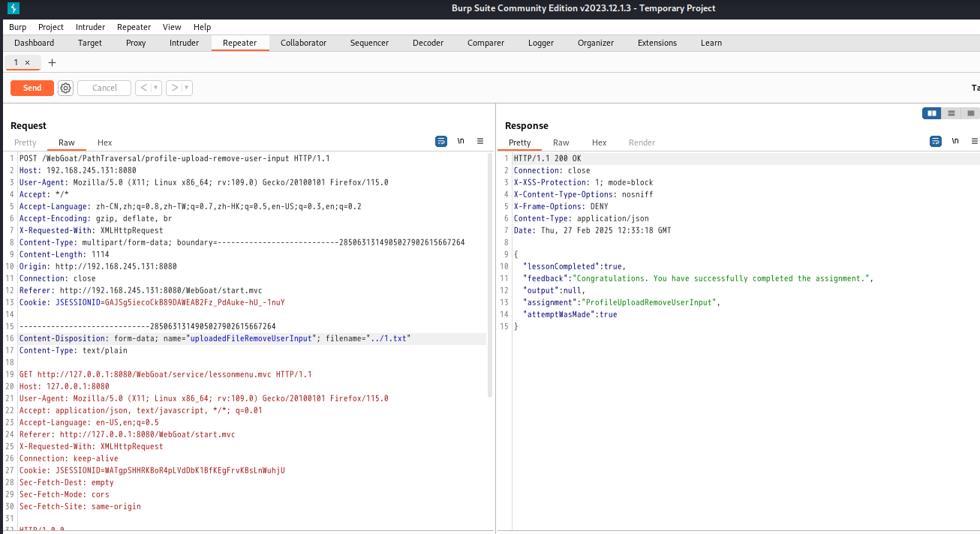Add a new Repeater tab with plus icon
The image size is (980, 534).
click(x=52, y=62)
